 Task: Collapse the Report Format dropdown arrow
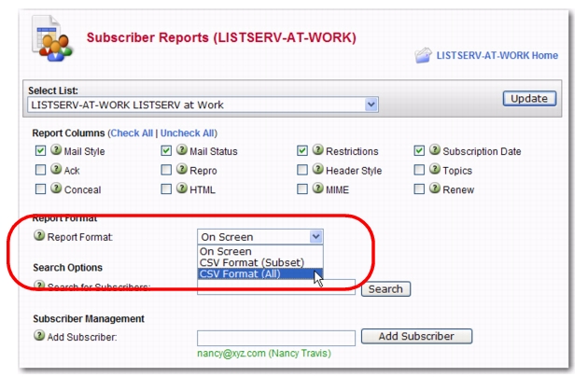(315, 237)
